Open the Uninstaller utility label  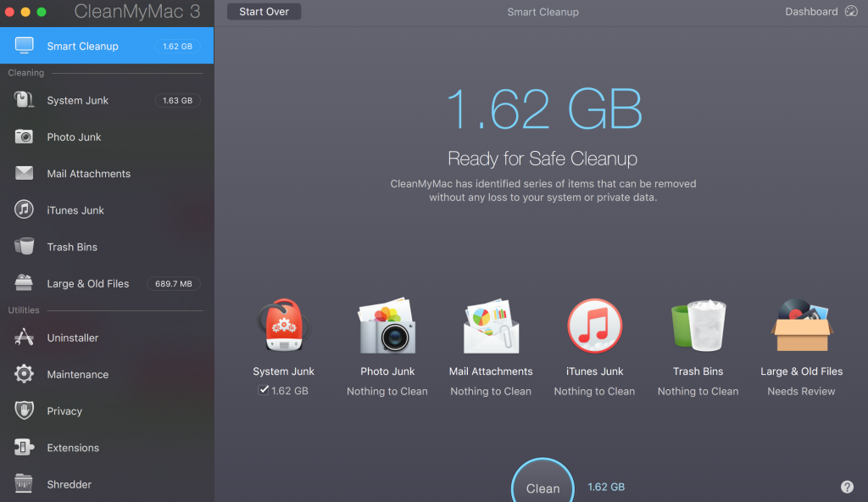click(73, 337)
